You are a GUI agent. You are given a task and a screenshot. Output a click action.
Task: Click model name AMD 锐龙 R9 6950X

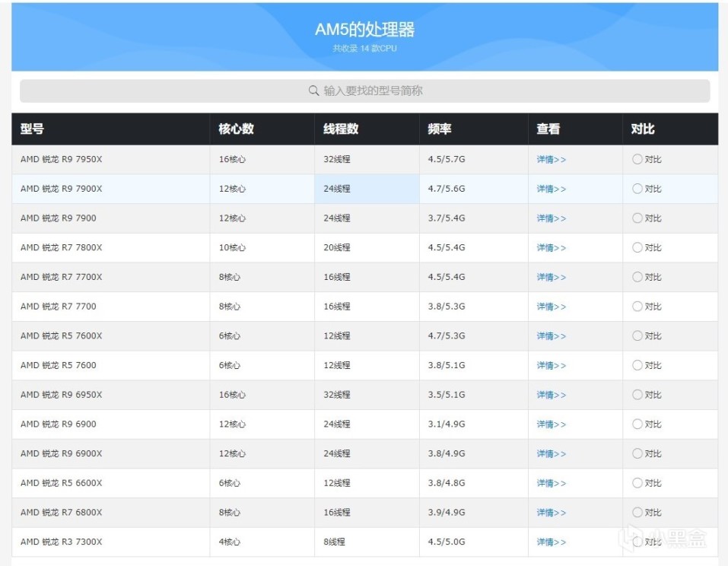click(x=62, y=395)
